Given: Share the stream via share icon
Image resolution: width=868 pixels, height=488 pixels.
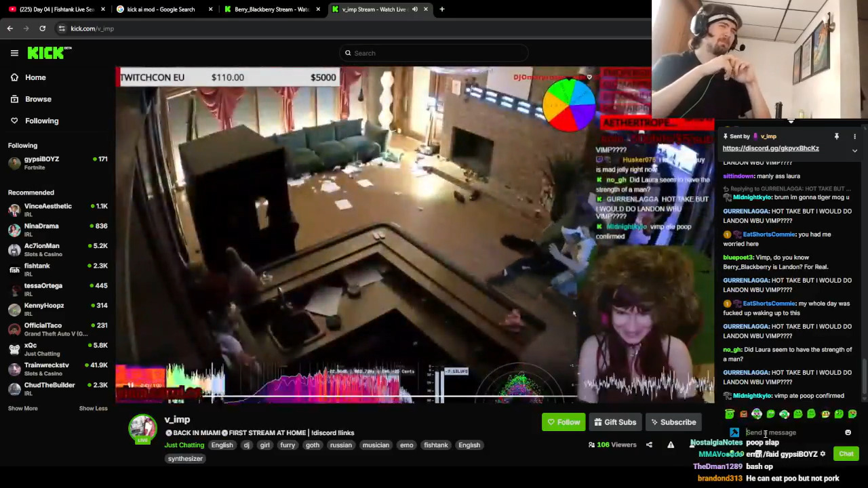Looking at the screenshot, I should 649,445.
